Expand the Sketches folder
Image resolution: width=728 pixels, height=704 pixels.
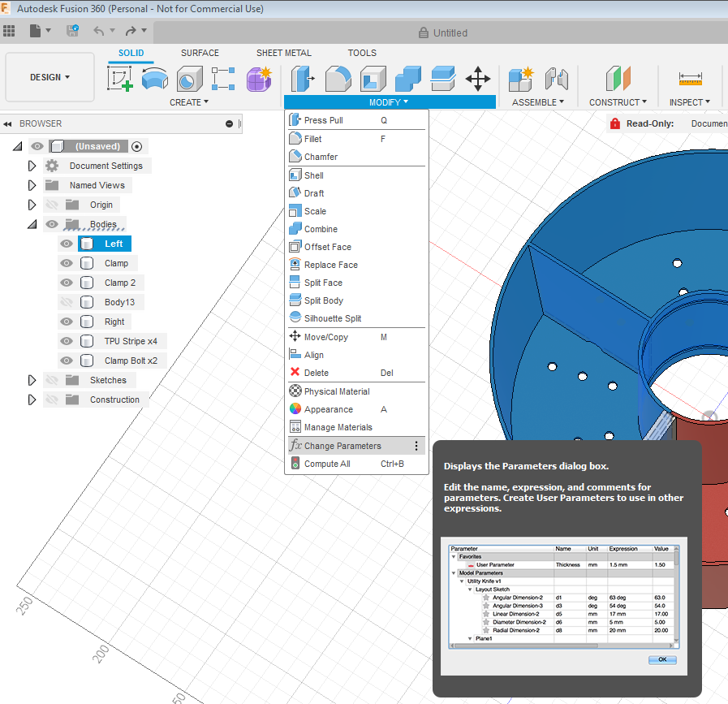pyautogui.click(x=32, y=380)
